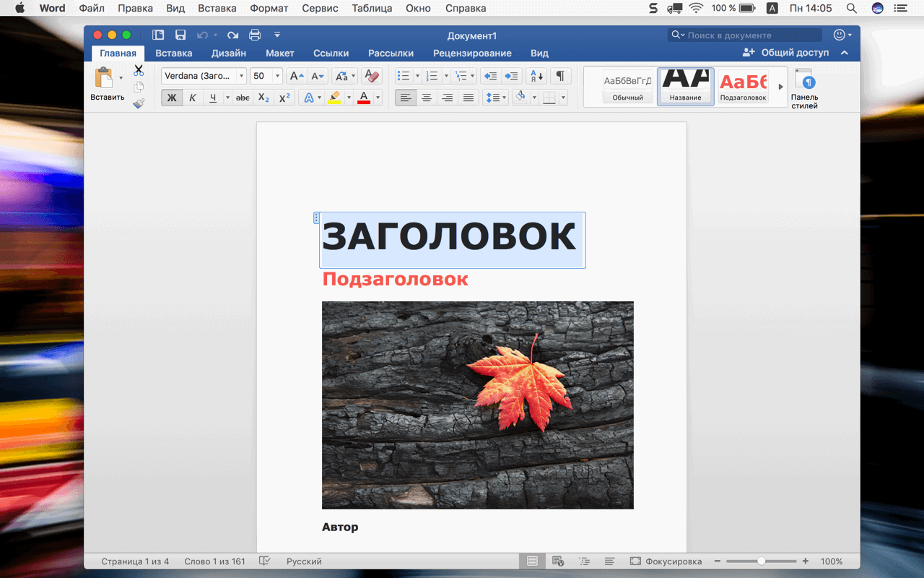
Task: Click the Clear Formatting eraser icon
Action: [x=372, y=76]
